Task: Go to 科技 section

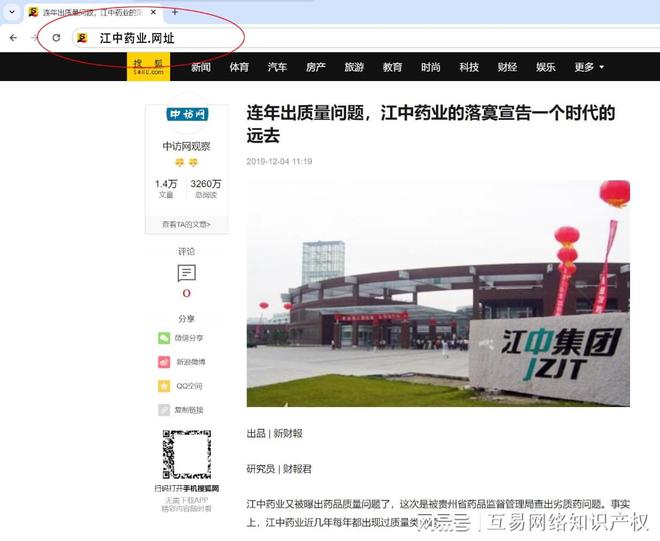Action: point(469,67)
